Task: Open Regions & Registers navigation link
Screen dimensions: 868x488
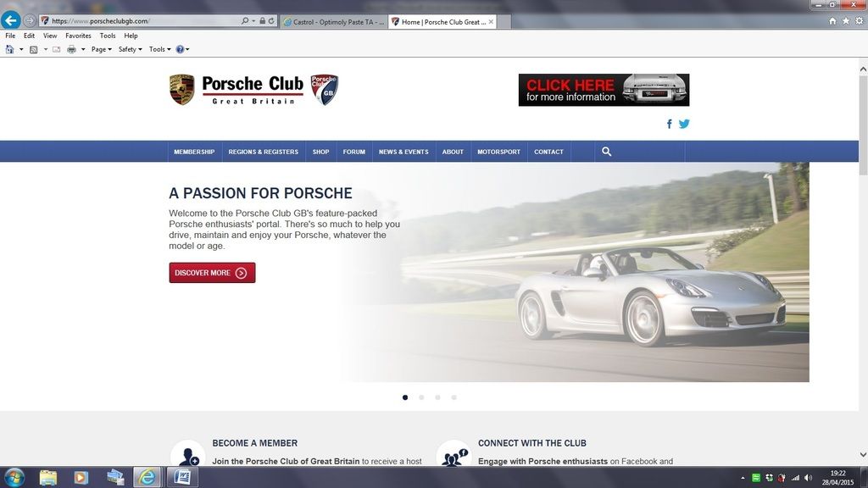Action: pyautogui.click(x=264, y=152)
